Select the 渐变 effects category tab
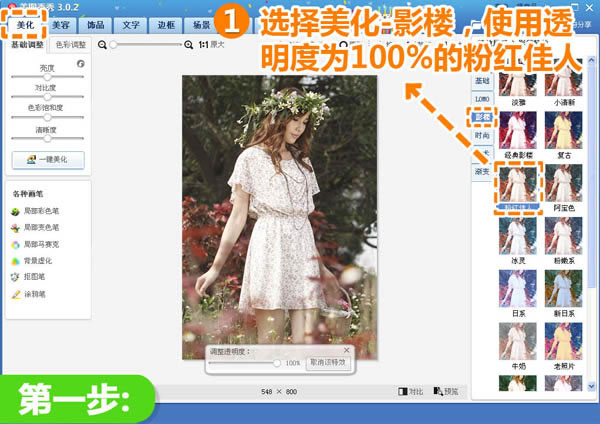 pos(482,172)
